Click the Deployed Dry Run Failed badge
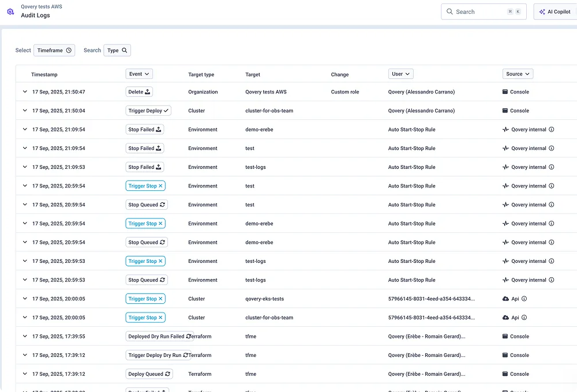 [159, 337]
